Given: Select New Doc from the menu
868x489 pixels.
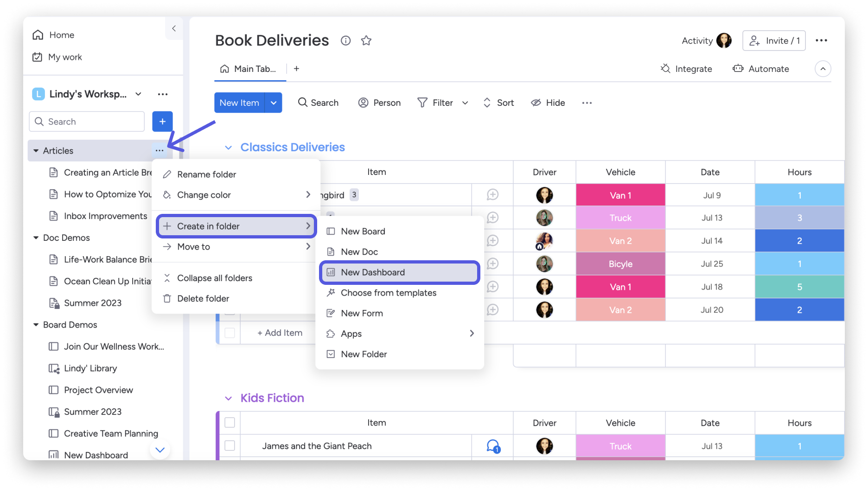Looking at the screenshot, I should pos(359,251).
